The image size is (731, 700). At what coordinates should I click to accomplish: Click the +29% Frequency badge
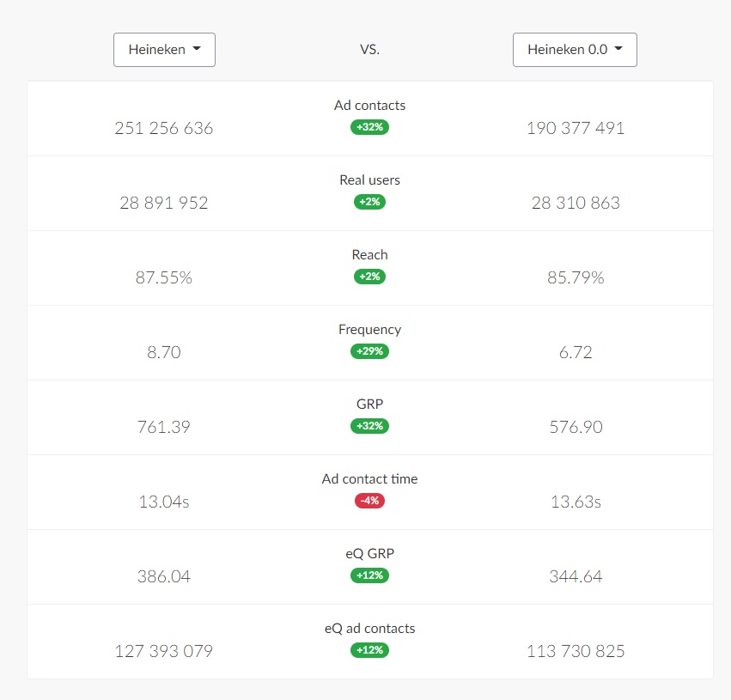pos(369,351)
